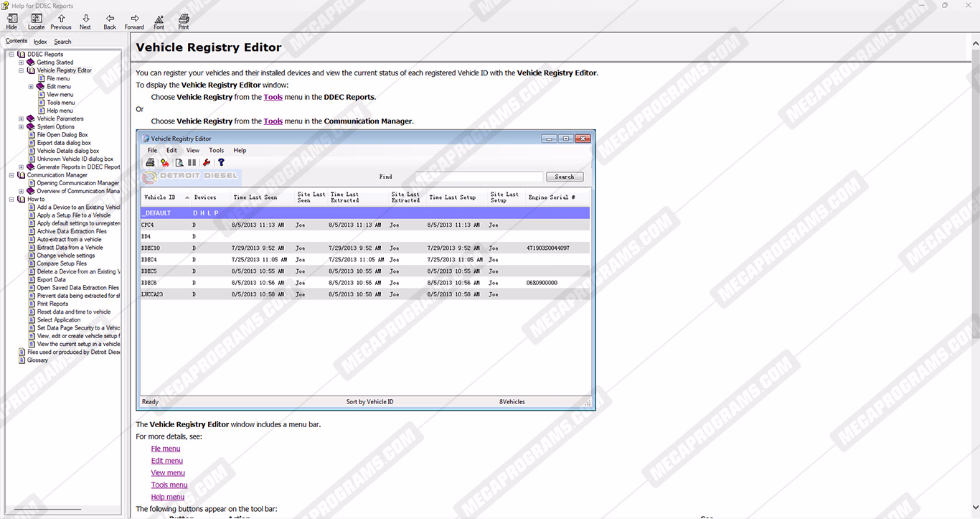980x519 pixels.
Task: Switch to the Search tab
Action: pyautogui.click(x=62, y=42)
